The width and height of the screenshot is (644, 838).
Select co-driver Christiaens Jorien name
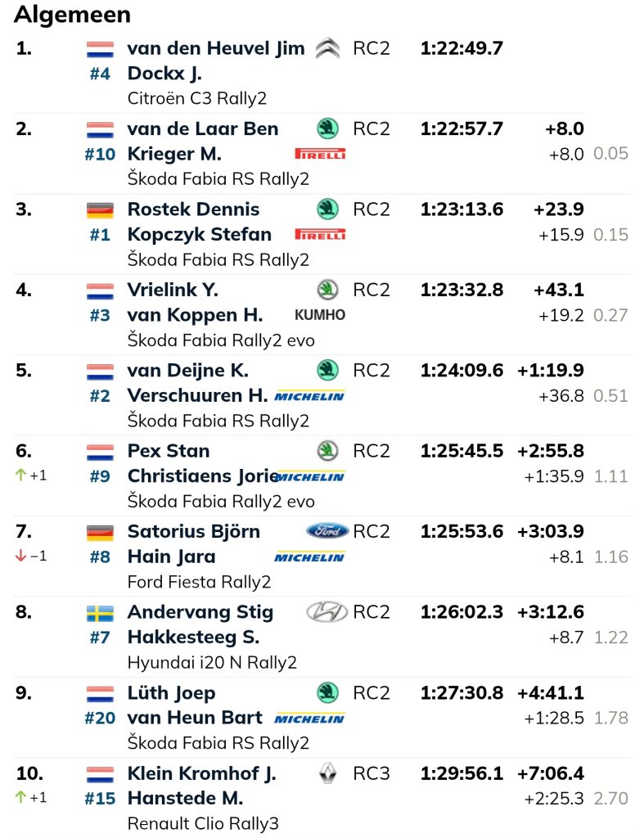point(202,475)
